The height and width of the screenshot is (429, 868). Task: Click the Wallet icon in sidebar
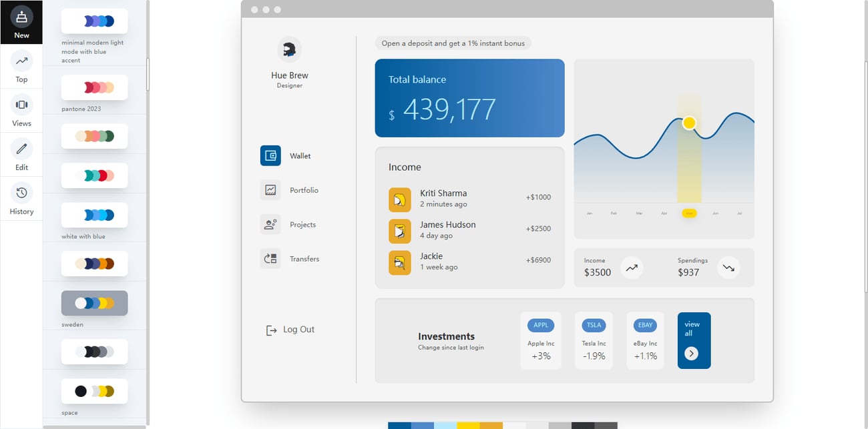click(x=270, y=155)
